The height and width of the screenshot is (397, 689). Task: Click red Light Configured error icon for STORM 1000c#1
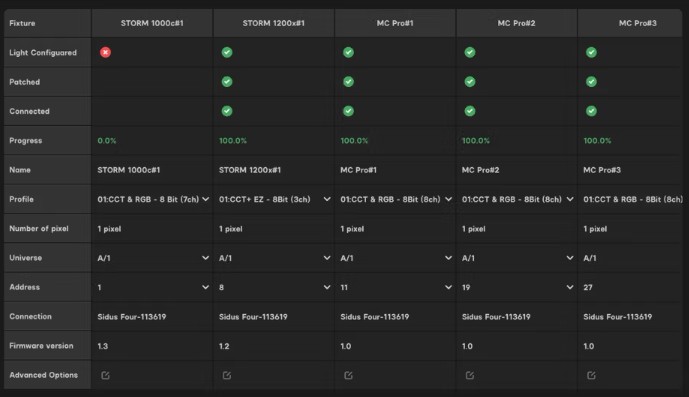tap(105, 52)
